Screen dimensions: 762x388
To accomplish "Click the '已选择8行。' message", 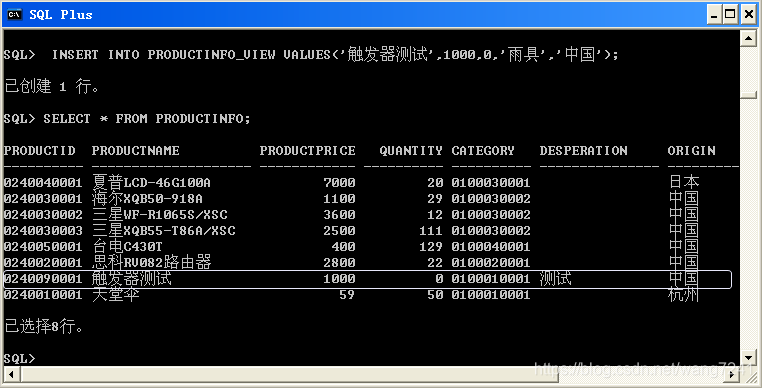I will pos(44,327).
